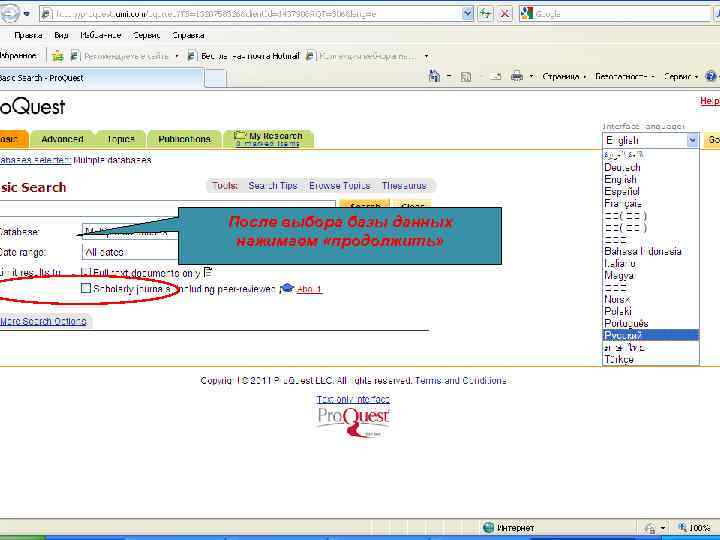Image resolution: width=720 pixels, height=540 pixels.
Task: Open the Вид menu
Action: coord(61,35)
